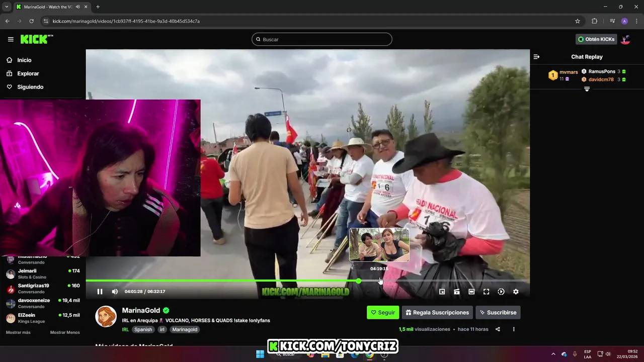Open MarinaGold channel avatar
The image size is (644, 362).
(x=106, y=316)
